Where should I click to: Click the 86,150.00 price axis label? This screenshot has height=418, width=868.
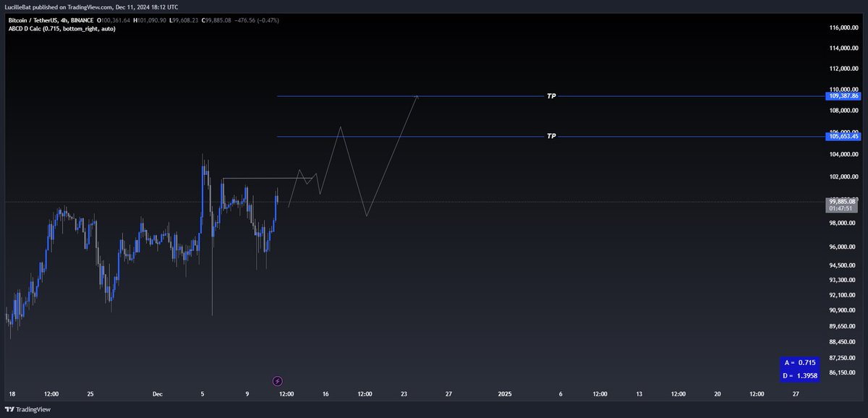tap(844, 372)
